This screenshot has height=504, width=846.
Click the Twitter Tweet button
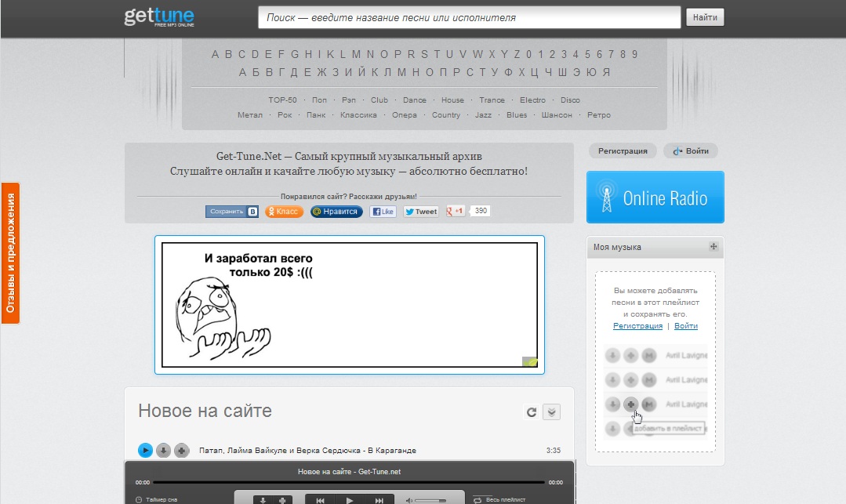pos(421,212)
